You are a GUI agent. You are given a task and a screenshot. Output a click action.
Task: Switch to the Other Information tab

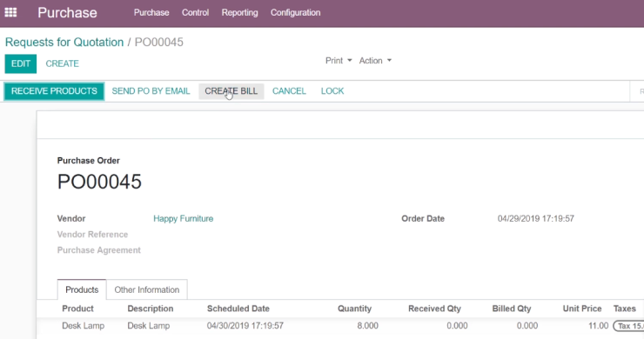(146, 289)
